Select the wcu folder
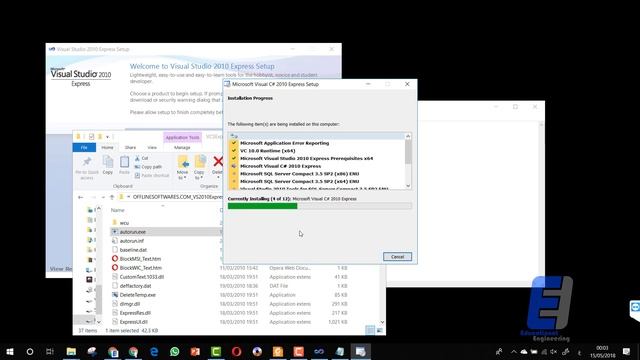The image size is (640, 360). [x=124, y=223]
